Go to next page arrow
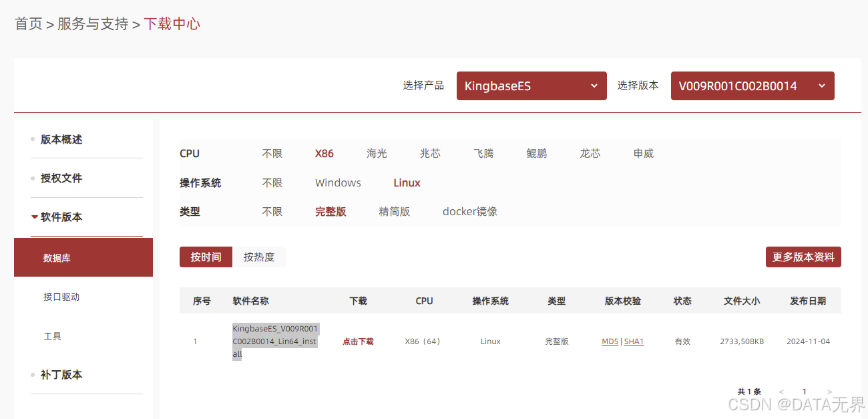 tap(829, 392)
